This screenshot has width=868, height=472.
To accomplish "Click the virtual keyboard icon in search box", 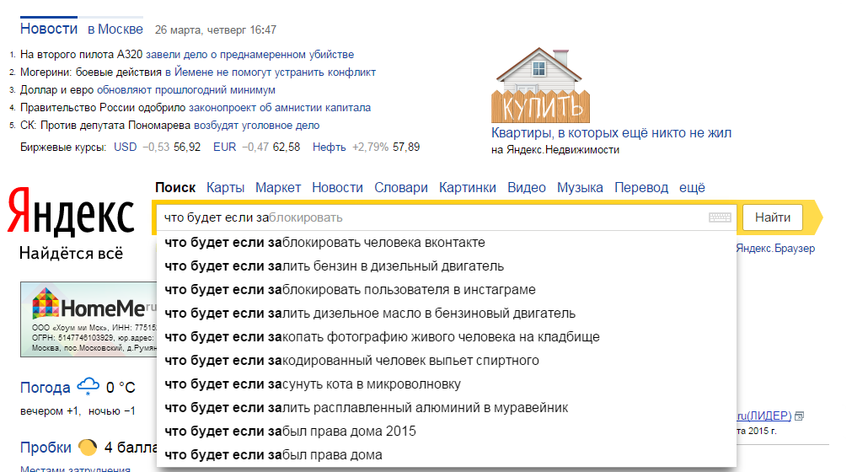I will click(720, 217).
